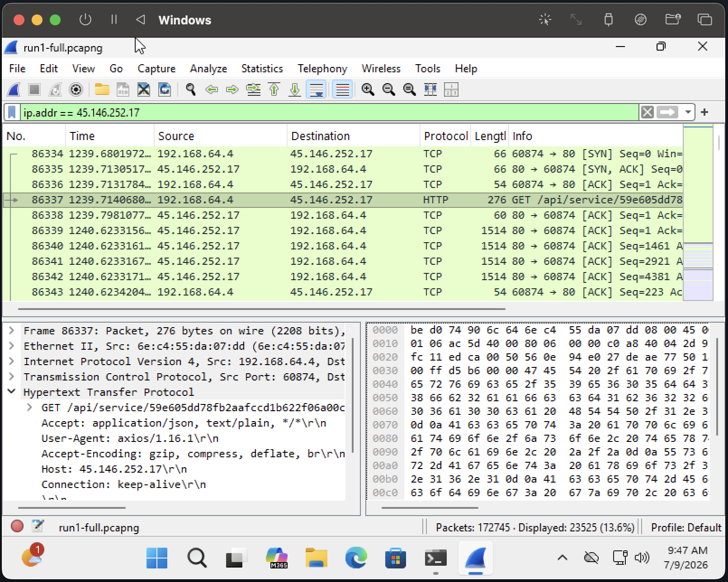Open the Go menu
This screenshot has height=582, width=728.
[116, 69]
